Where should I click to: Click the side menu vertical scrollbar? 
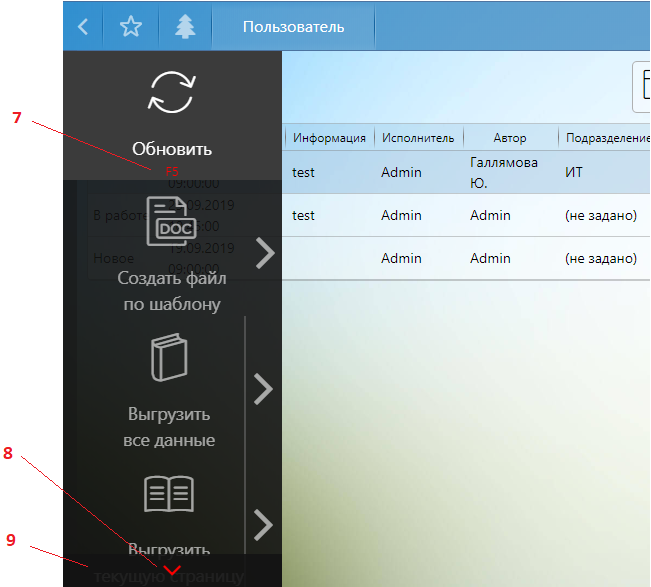pos(245,420)
